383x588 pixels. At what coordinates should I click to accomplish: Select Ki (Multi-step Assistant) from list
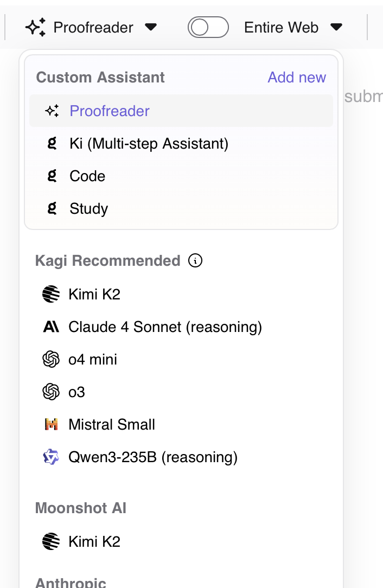pyautogui.click(x=149, y=143)
